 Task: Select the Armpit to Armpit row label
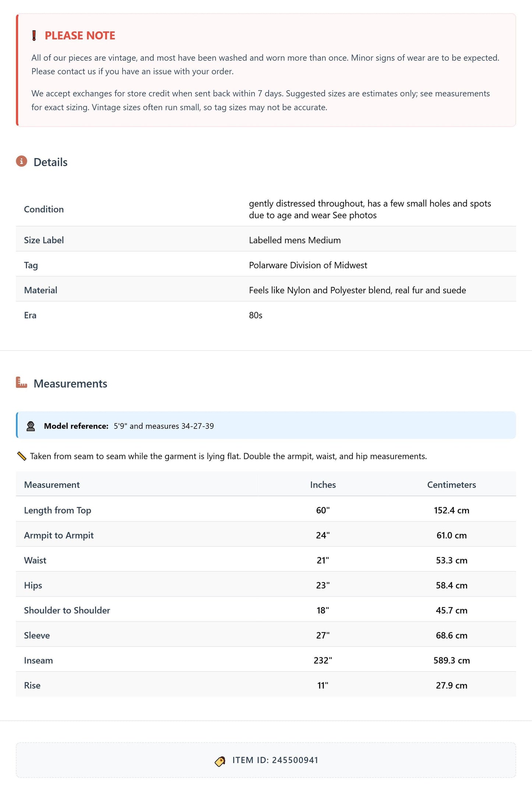pyautogui.click(x=59, y=535)
